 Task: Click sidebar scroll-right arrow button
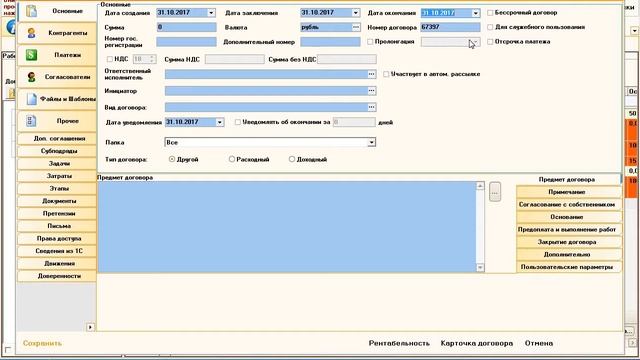click(x=90, y=327)
